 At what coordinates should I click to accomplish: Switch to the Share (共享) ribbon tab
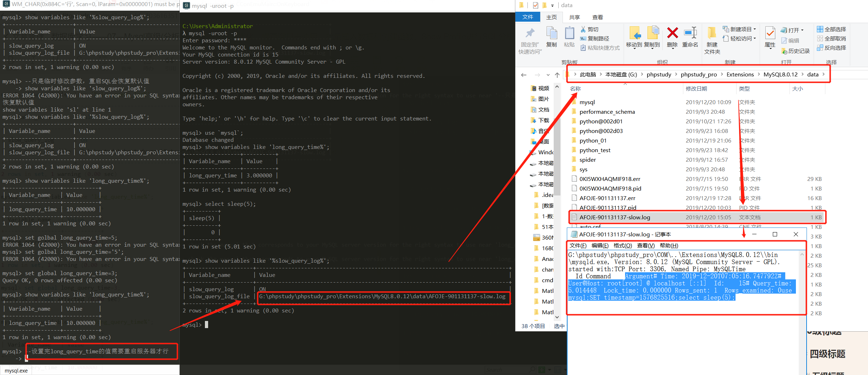[575, 17]
